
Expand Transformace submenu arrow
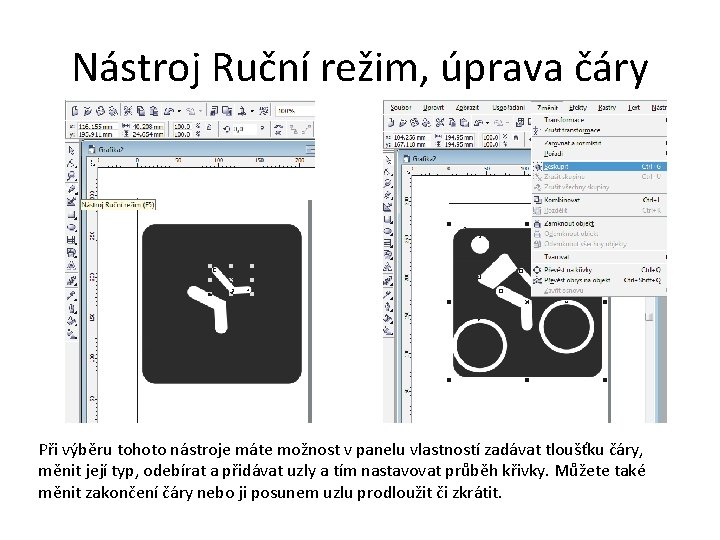point(665,120)
